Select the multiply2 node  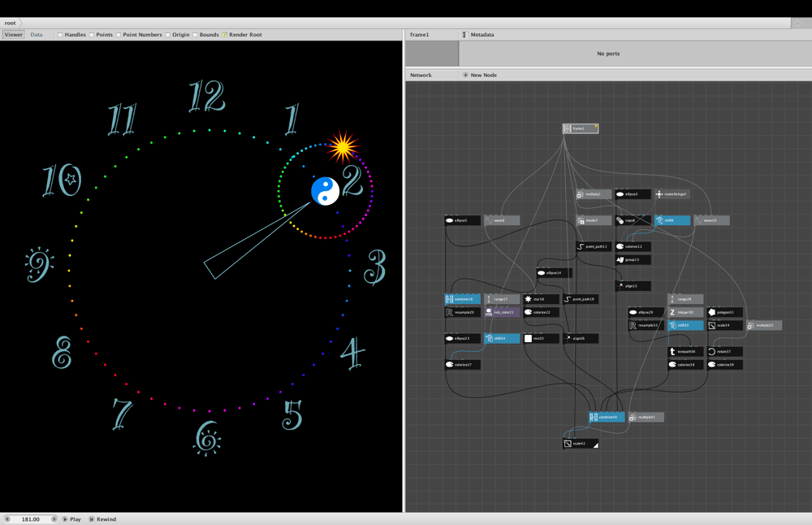point(594,194)
